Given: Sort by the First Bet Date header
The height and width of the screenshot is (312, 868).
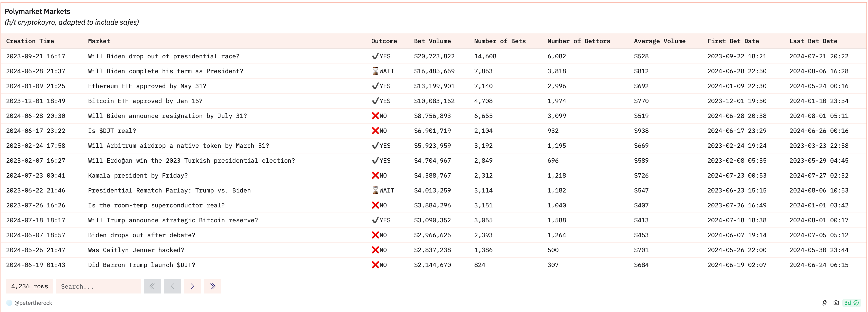Looking at the screenshot, I should (x=733, y=41).
